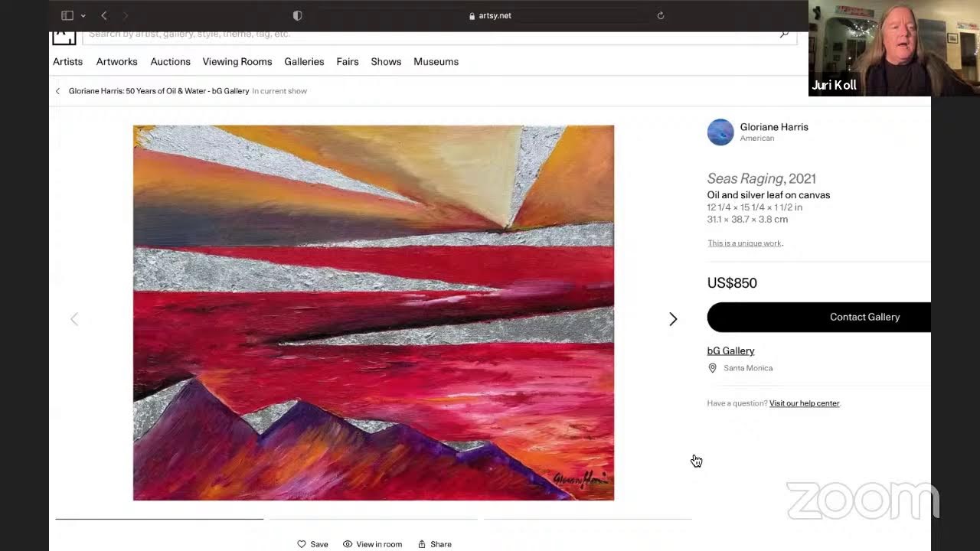Click the location pin icon
980x551 pixels.
pos(712,368)
